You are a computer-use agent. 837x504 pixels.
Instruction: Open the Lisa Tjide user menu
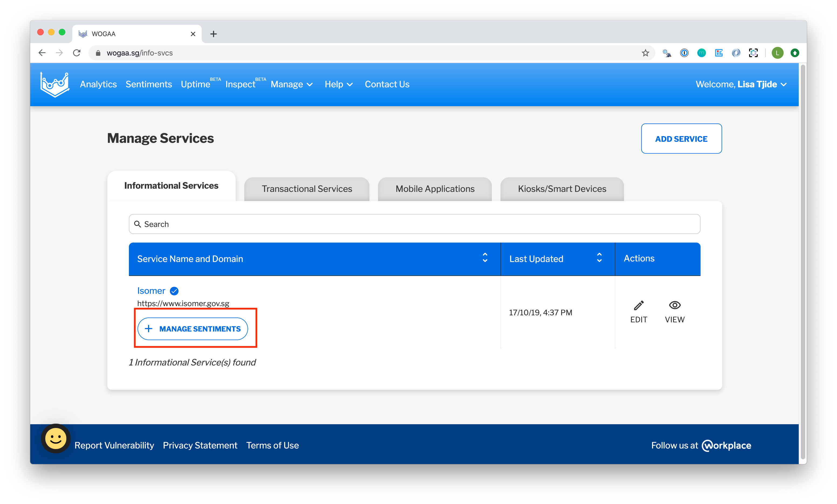741,84
